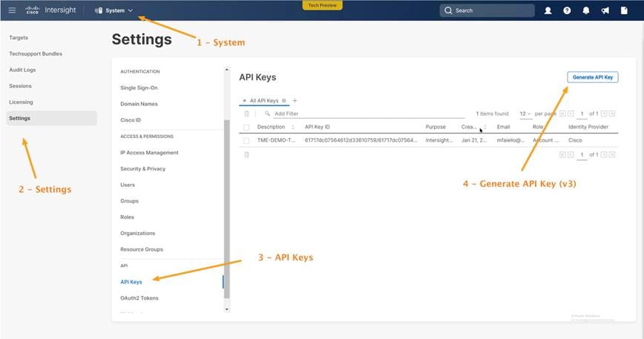644x339 pixels.
Task: Open Sessions page
Action: (20, 86)
